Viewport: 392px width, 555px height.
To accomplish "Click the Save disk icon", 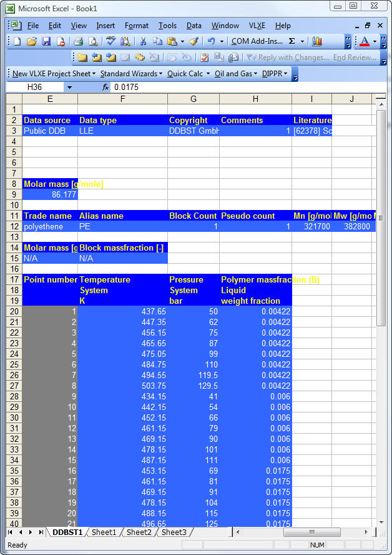I will tap(46, 42).
